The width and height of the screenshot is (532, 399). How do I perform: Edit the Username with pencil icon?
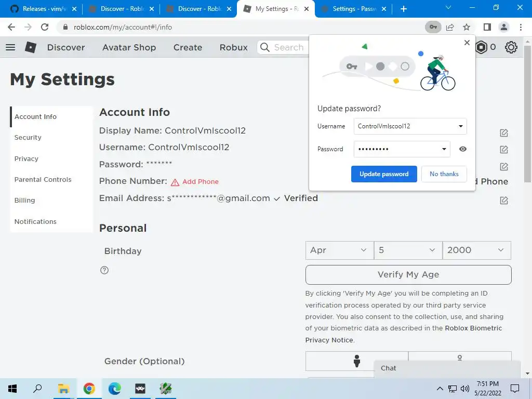coord(504,149)
